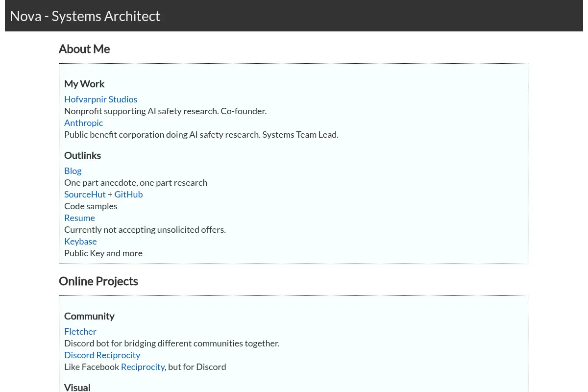Screen dimensions: 588x392
Task: Click the 'Visual' subheading
Action: (77, 387)
